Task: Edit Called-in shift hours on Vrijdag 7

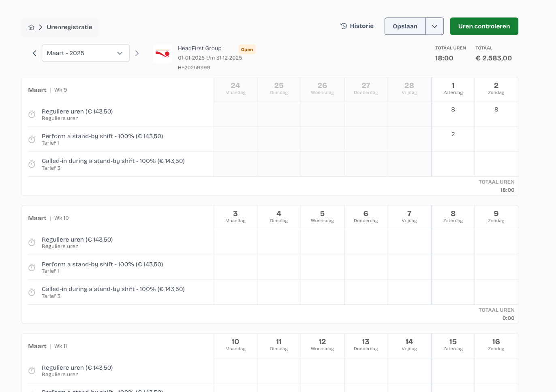Action: tap(409, 292)
